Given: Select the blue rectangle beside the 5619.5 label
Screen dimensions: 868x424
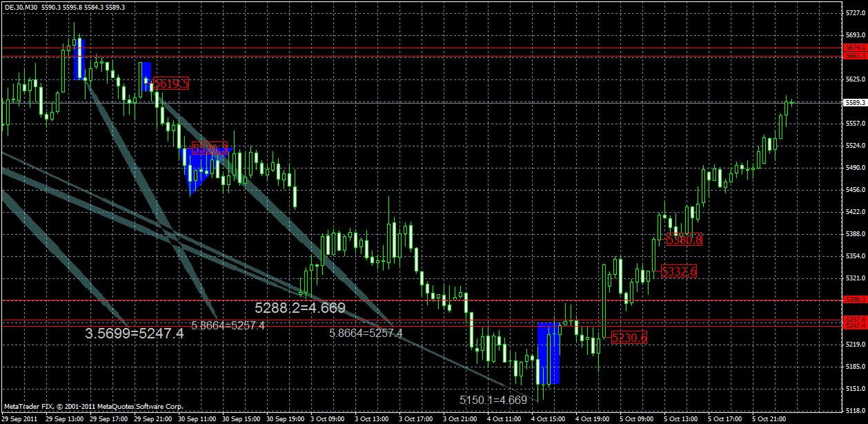Looking at the screenshot, I should pos(146,76).
